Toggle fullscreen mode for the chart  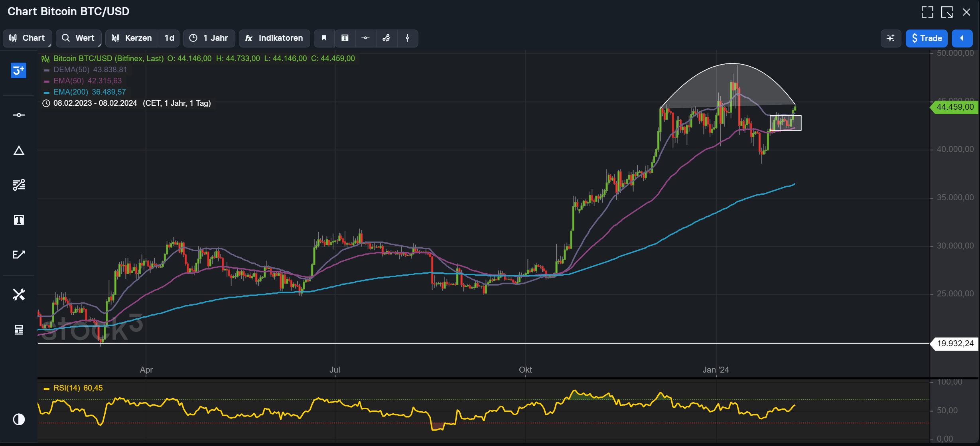coord(927,12)
